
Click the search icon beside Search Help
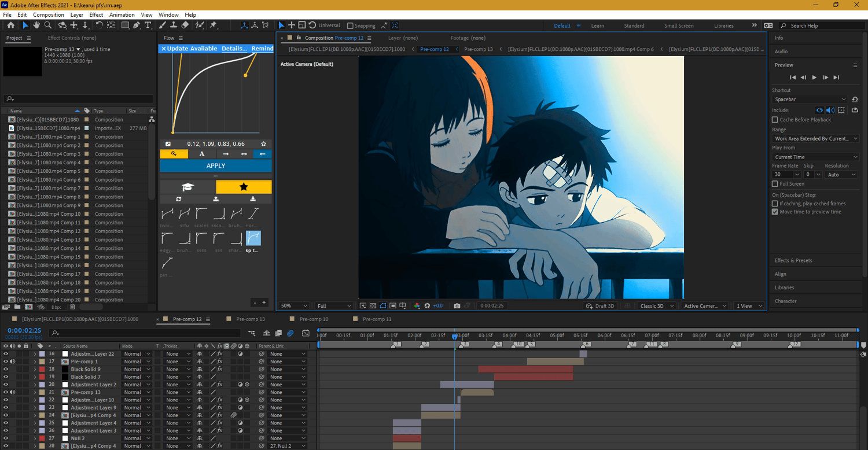(784, 25)
